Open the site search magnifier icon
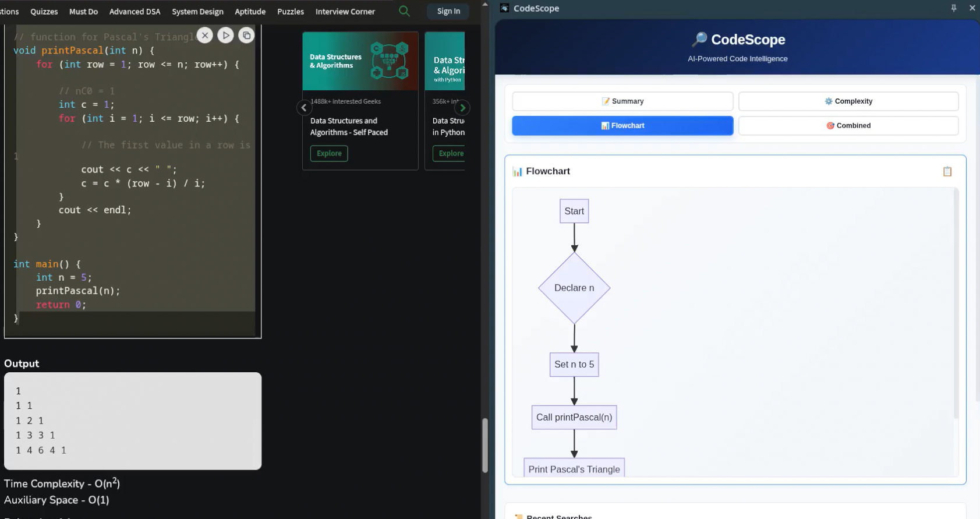 (404, 11)
